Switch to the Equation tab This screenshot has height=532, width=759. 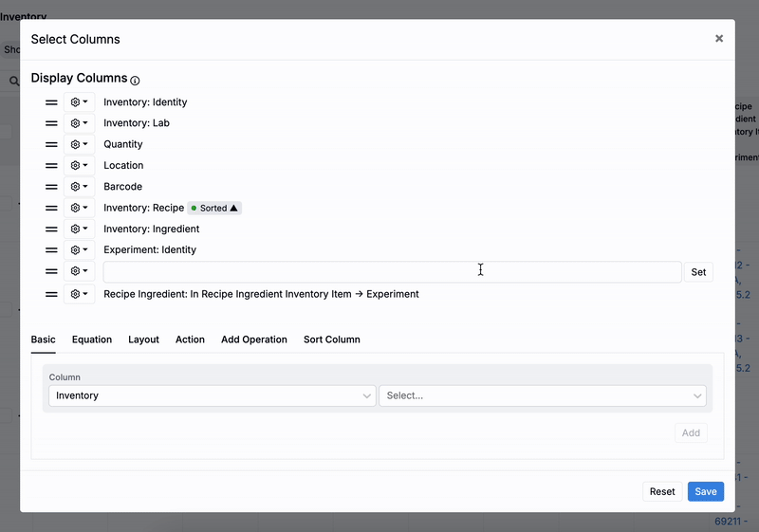pos(92,339)
